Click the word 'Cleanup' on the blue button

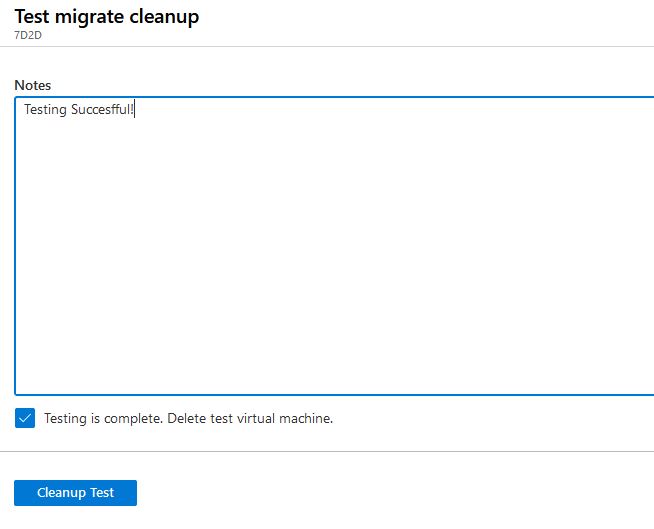pyautogui.click(x=62, y=493)
